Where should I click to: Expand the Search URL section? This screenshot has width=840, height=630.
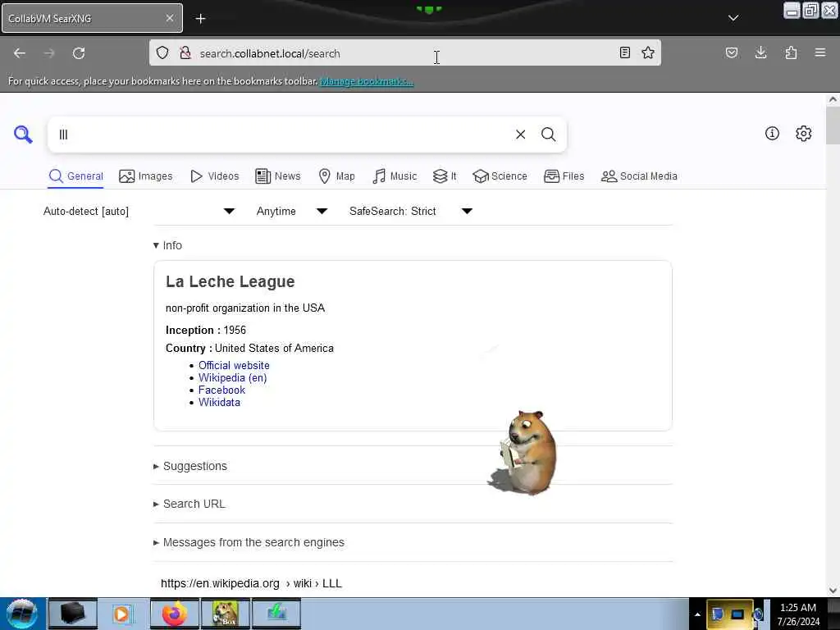[x=189, y=504]
